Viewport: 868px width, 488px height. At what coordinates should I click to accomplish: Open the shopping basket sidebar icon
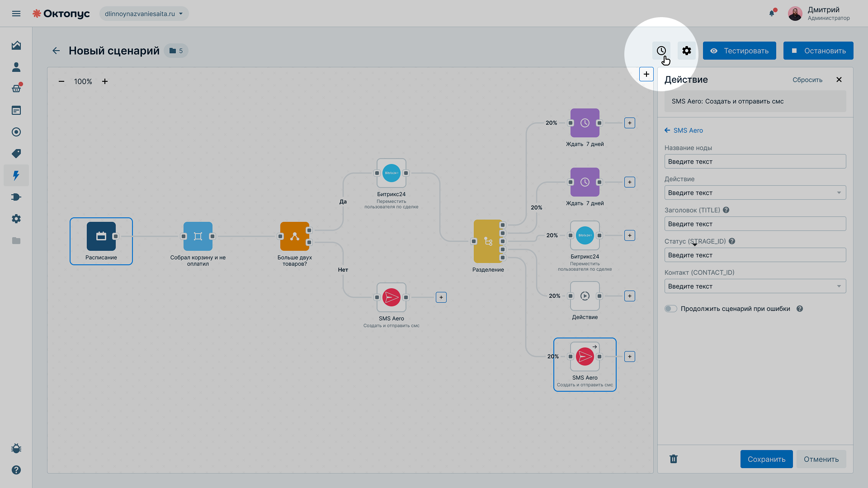pyautogui.click(x=16, y=89)
